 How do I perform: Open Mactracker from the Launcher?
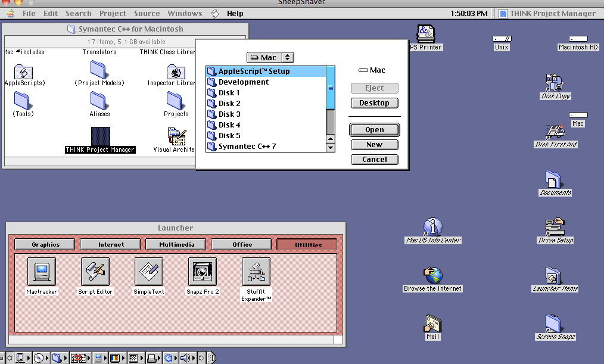[42, 272]
